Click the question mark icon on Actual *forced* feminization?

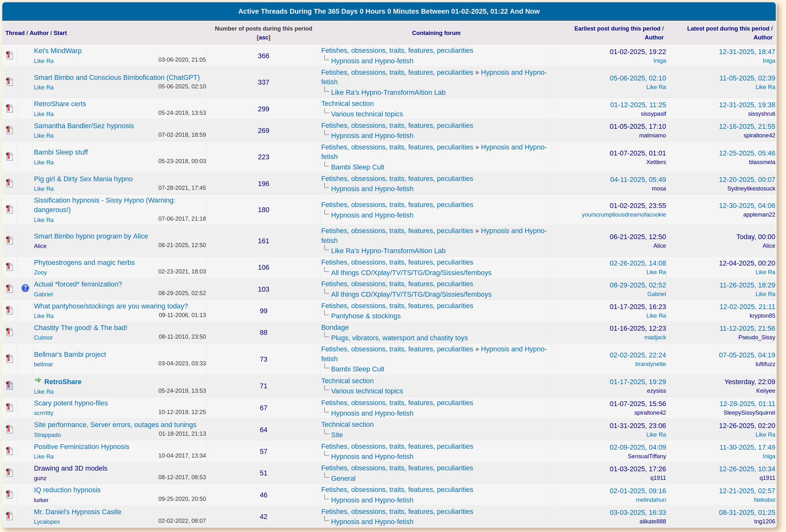click(25, 288)
